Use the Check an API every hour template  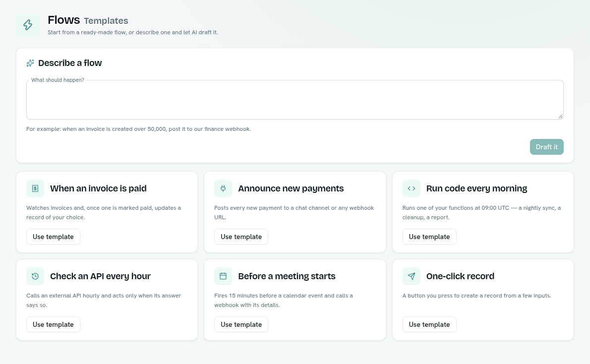tap(53, 324)
